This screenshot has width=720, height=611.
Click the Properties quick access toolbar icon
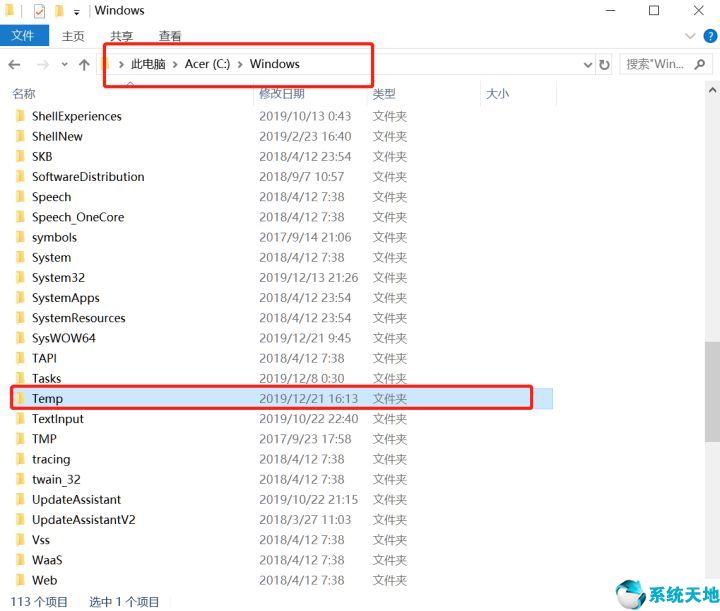pyautogui.click(x=39, y=11)
